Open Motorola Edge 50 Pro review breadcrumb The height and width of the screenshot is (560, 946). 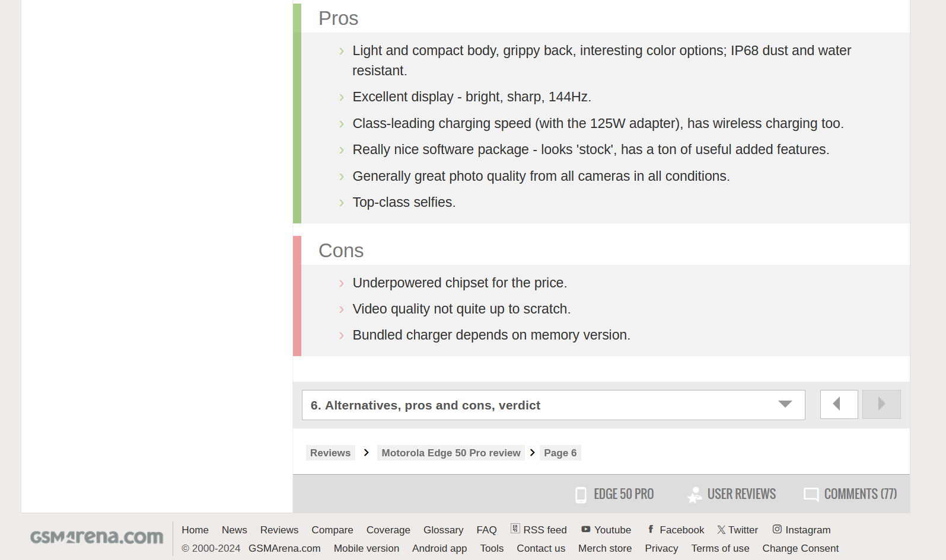coord(451,453)
